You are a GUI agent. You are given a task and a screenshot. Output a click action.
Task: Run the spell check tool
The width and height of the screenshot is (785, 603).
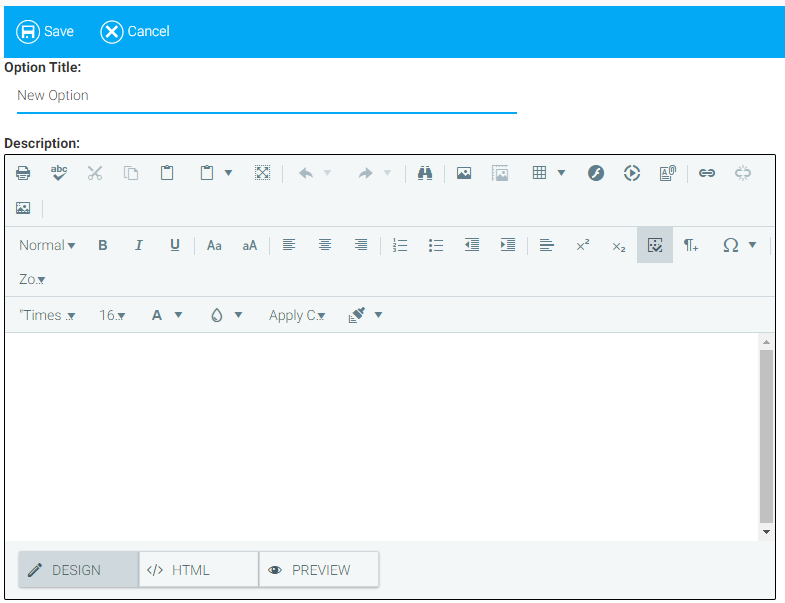59,173
